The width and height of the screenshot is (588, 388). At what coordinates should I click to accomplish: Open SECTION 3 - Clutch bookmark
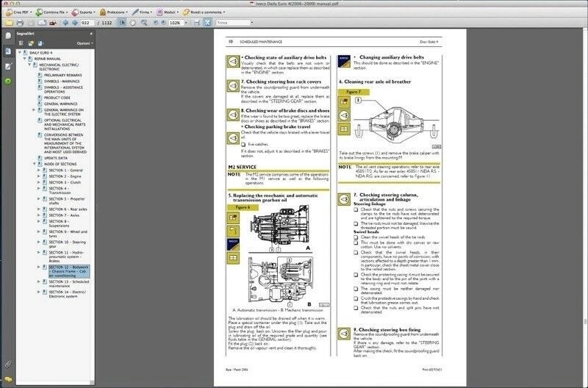coord(65,182)
